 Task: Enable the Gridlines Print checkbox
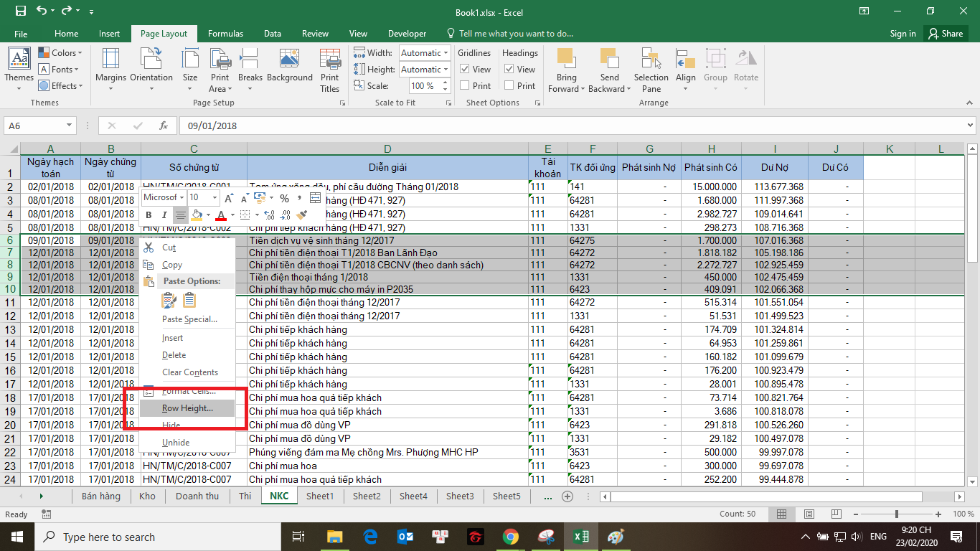tap(465, 85)
